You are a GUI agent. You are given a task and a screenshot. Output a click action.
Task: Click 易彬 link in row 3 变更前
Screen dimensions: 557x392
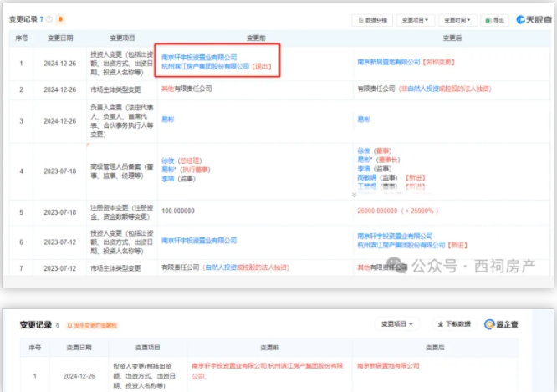tap(167, 120)
